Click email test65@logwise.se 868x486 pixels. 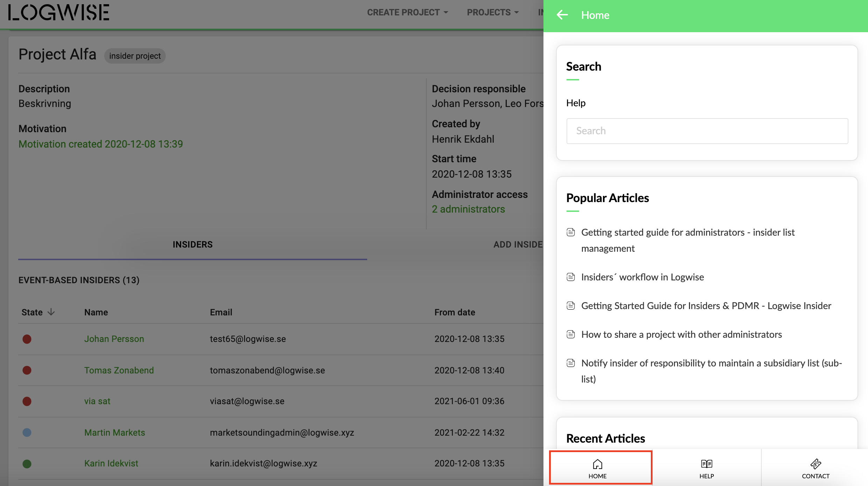coord(248,339)
